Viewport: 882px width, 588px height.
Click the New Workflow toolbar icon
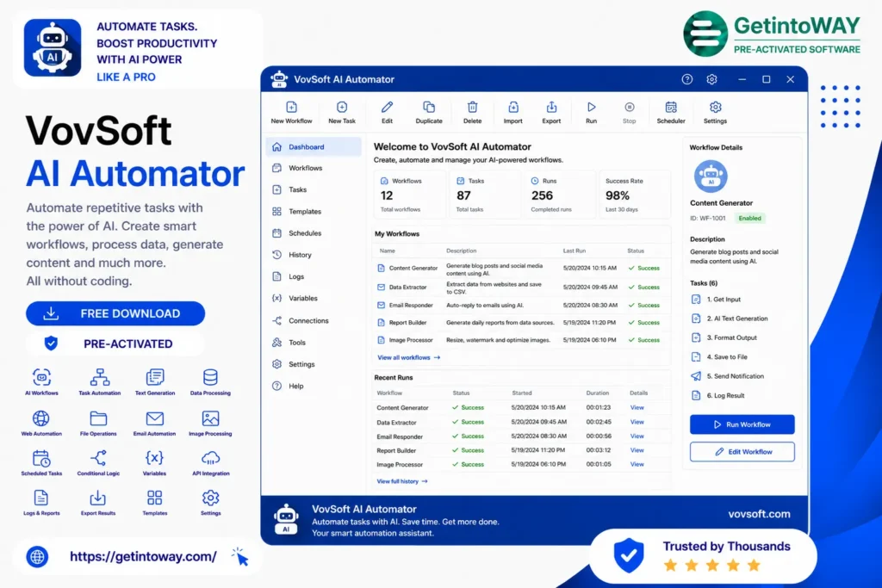291,108
